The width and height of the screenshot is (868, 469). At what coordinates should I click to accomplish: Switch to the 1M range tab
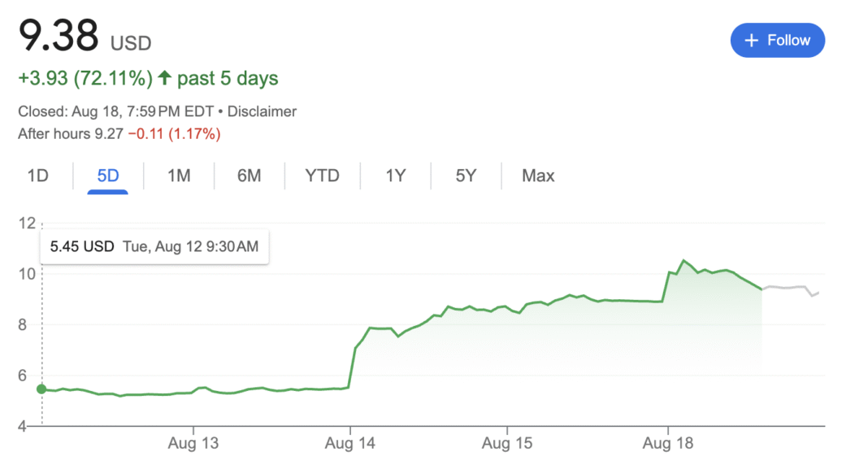(179, 176)
